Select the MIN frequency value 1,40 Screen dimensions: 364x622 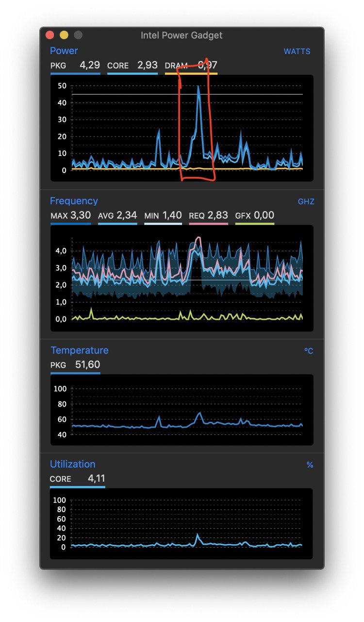pyautogui.click(x=172, y=215)
